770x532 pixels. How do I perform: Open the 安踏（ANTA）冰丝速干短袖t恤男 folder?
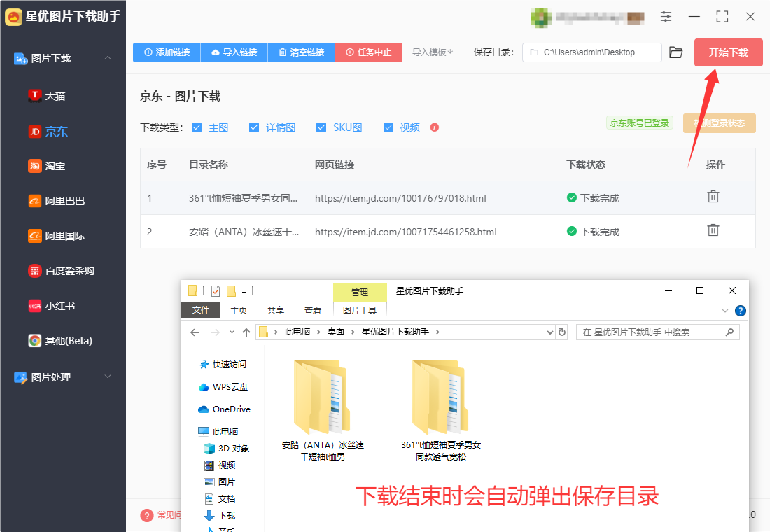(x=323, y=411)
